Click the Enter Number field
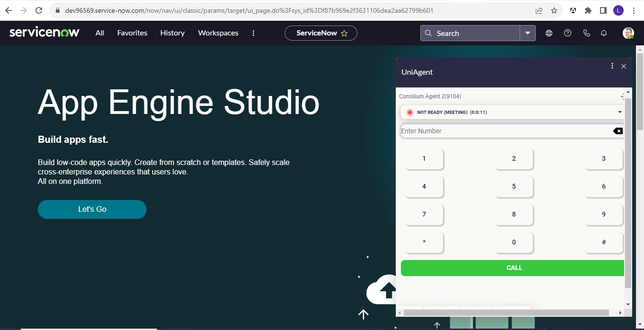Screen dimensions: 644x330 (x=506, y=131)
